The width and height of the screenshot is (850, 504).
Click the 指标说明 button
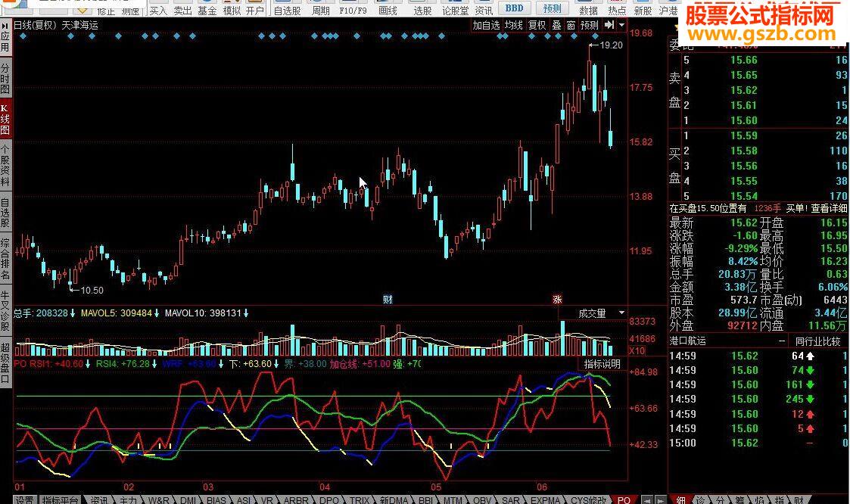point(602,364)
